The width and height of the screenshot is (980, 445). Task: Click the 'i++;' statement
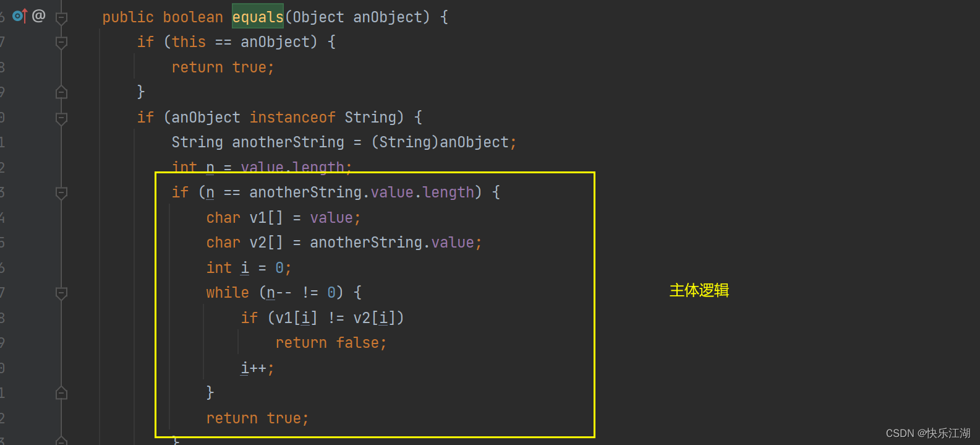coord(257,368)
